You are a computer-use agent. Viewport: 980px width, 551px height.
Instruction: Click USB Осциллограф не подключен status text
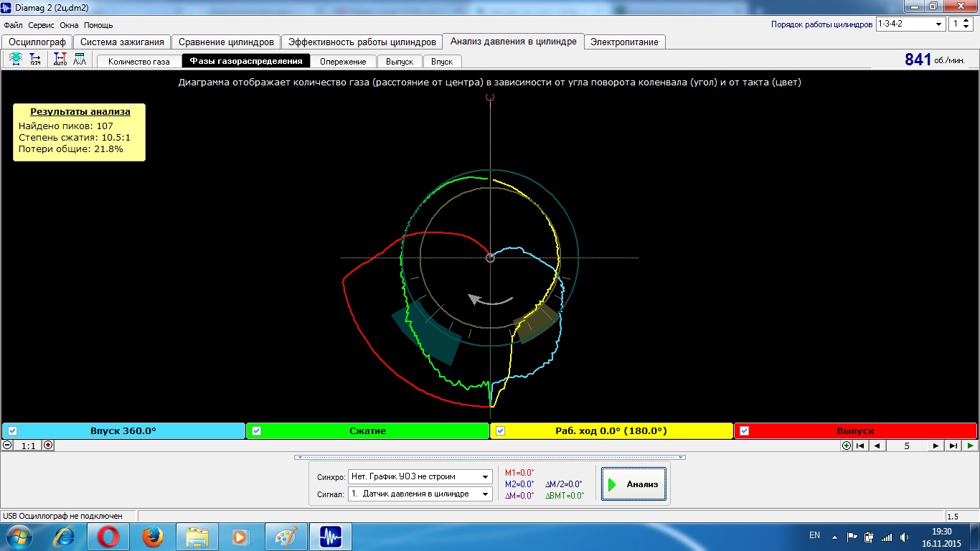[x=62, y=516]
